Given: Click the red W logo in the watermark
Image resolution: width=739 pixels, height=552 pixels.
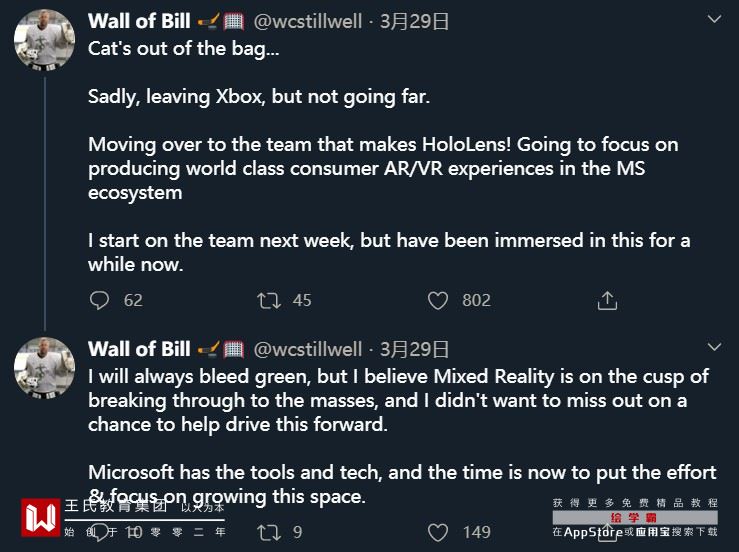Looking at the screenshot, I should point(42,517).
